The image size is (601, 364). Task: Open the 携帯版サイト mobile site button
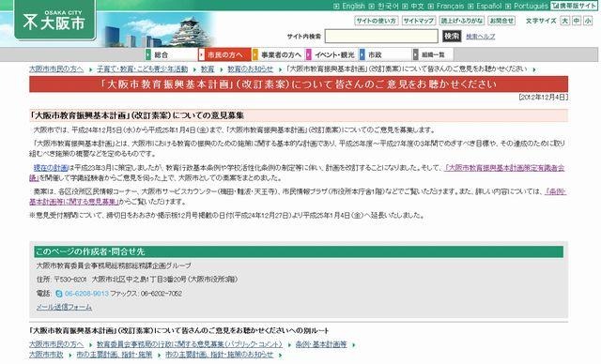click(574, 6)
